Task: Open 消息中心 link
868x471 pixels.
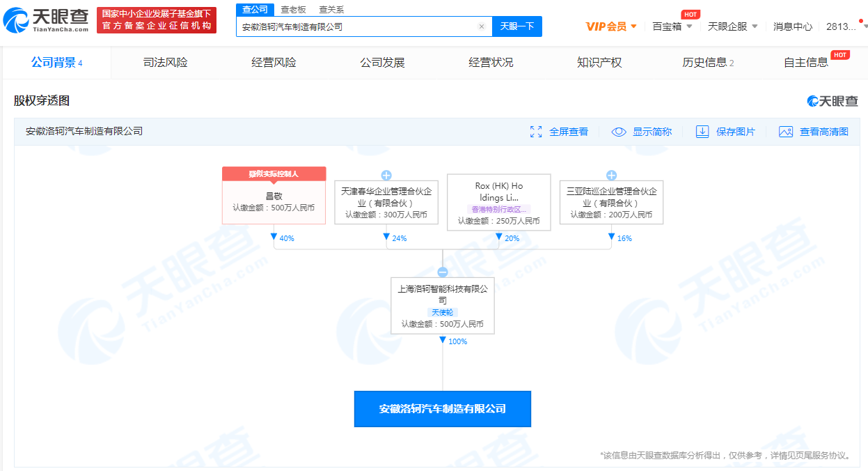Action: click(x=793, y=26)
